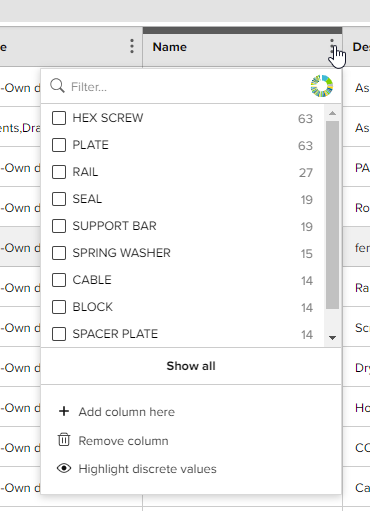Screen dimensions: 370x511
Task: Click the eye icon for highlighting values
Action: coord(64,468)
